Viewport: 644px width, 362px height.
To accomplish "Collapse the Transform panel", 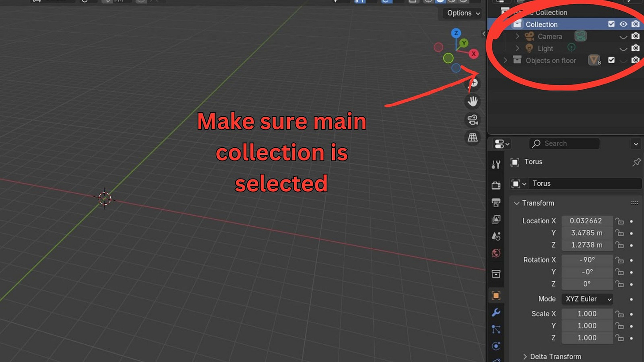I will coord(516,203).
